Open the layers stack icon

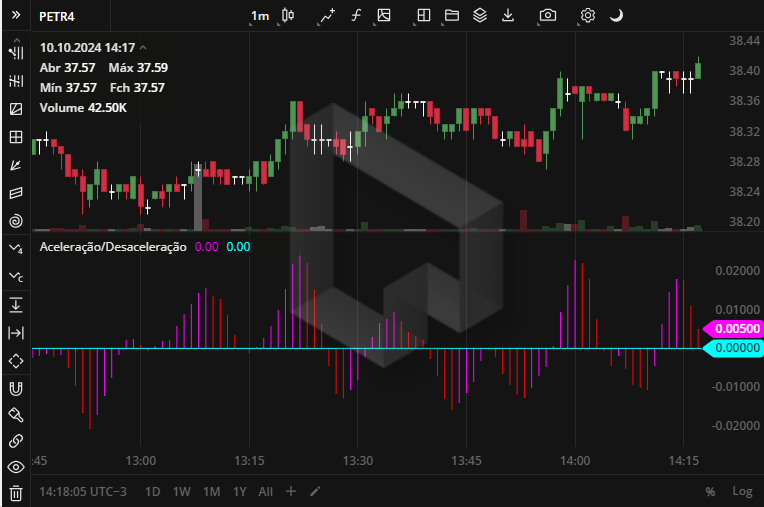click(480, 16)
